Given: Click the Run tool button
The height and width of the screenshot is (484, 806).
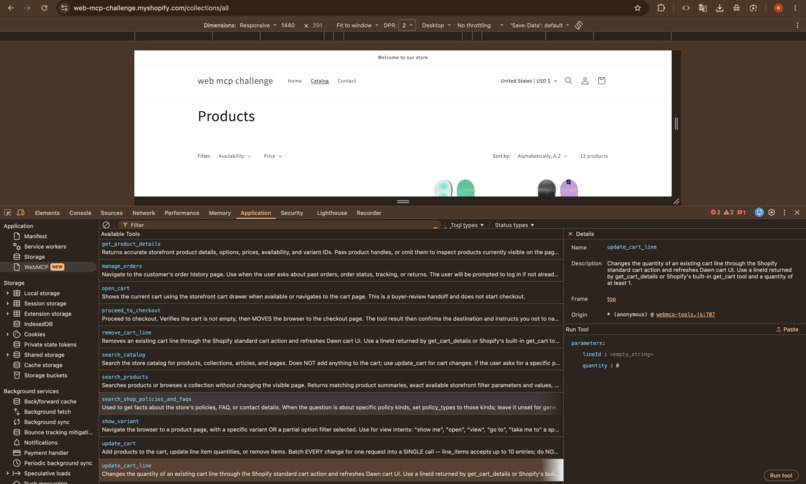Looking at the screenshot, I should pyautogui.click(x=781, y=475).
